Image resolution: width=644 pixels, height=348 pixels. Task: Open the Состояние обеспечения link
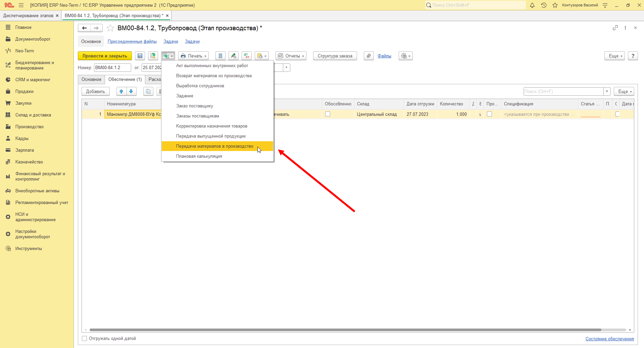tap(609, 339)
